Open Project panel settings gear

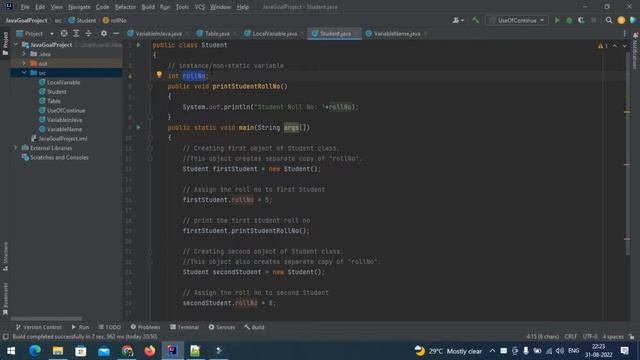tap(104, 33)
